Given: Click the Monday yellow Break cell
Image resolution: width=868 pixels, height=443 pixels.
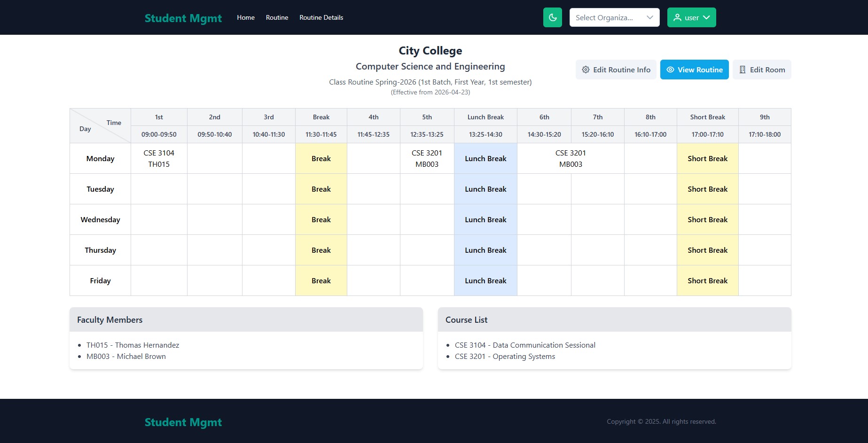Looking at the screenshot, I should [321, 158].
